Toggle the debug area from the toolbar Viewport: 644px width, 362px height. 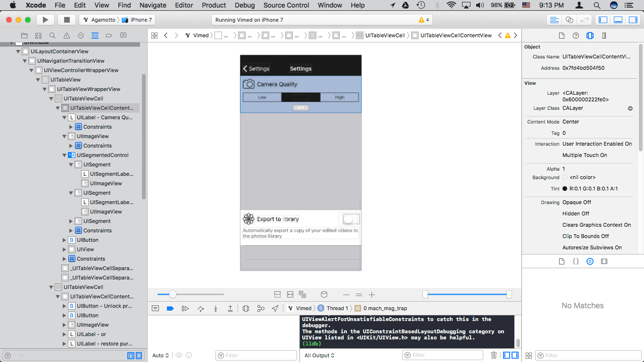click(618, 20)
